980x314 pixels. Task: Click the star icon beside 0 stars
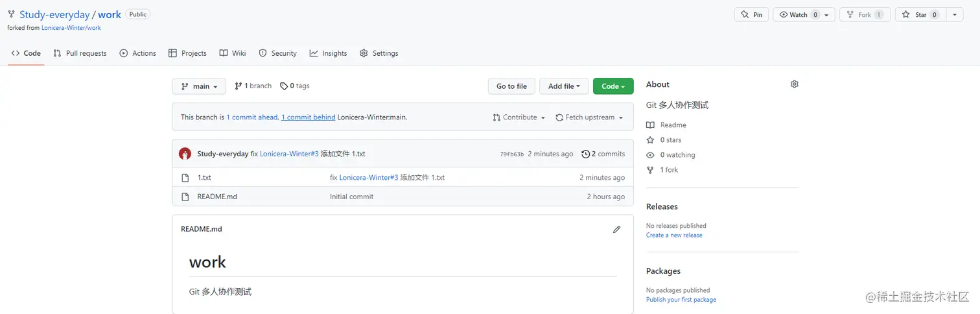[650, 139]
